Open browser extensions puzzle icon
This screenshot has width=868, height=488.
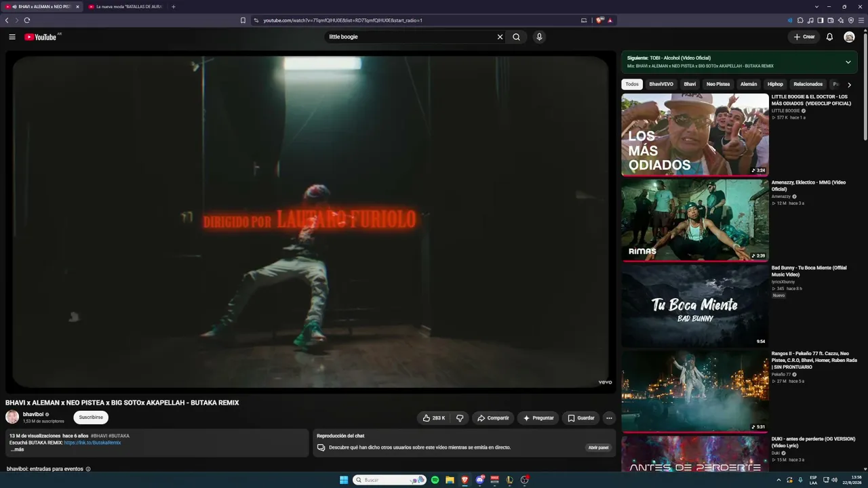pyautogui.click(x=800, y=20)
